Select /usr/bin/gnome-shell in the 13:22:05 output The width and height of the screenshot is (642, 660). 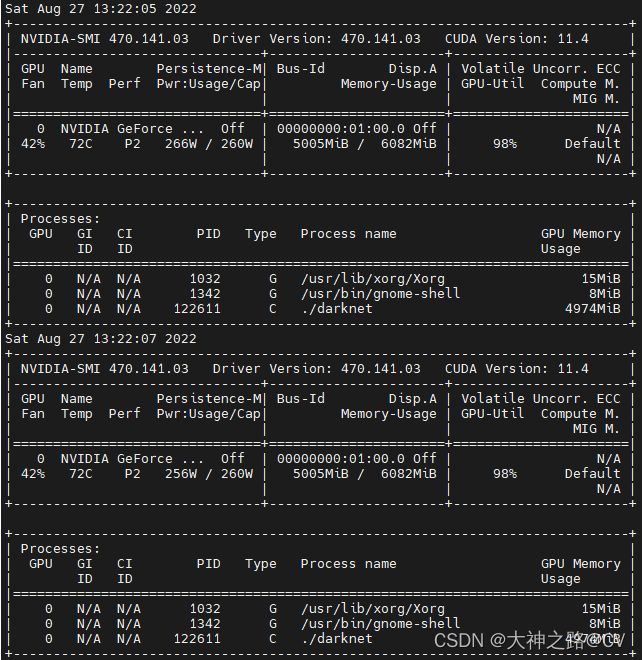(381, 294)
